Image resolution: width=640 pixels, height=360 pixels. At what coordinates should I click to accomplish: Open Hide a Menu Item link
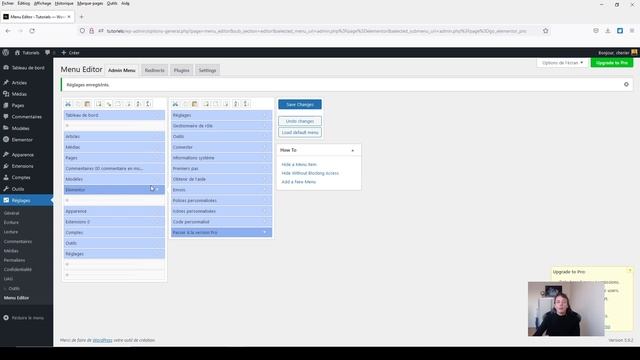tap(299, 164)
